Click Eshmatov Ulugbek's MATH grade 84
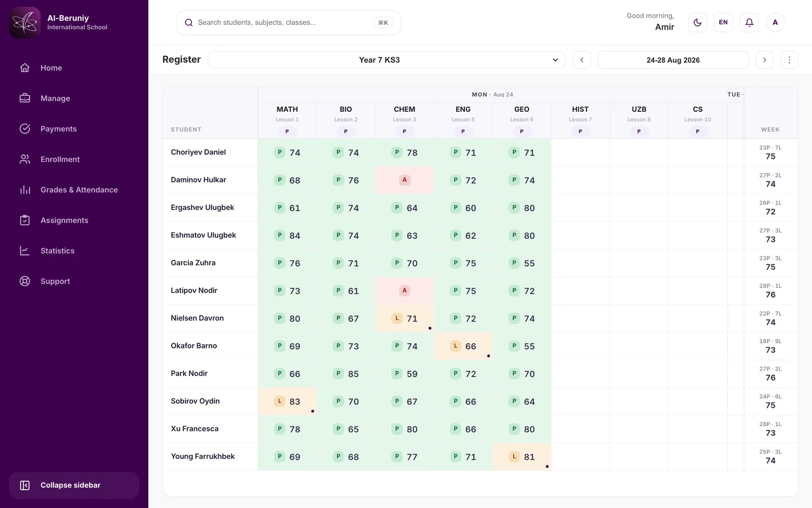Viewport: 812px width, 508px height. click(295, 235)
